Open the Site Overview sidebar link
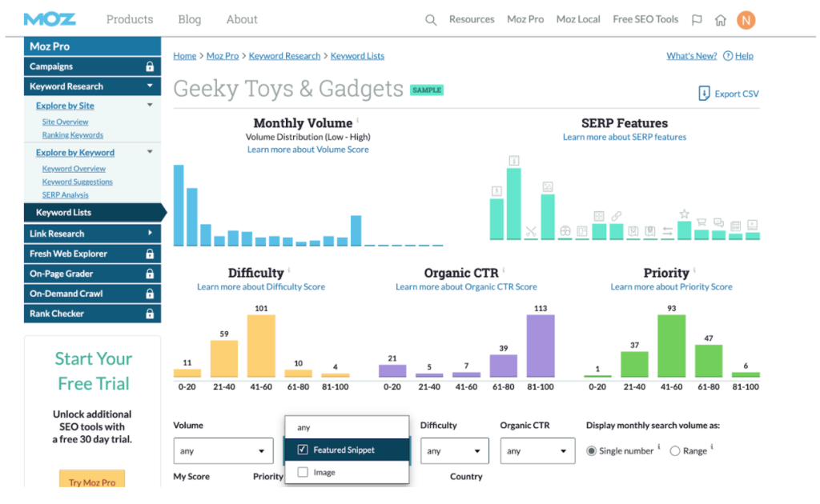The width and height of the screenshot is (820, 504). pos(66,122)
